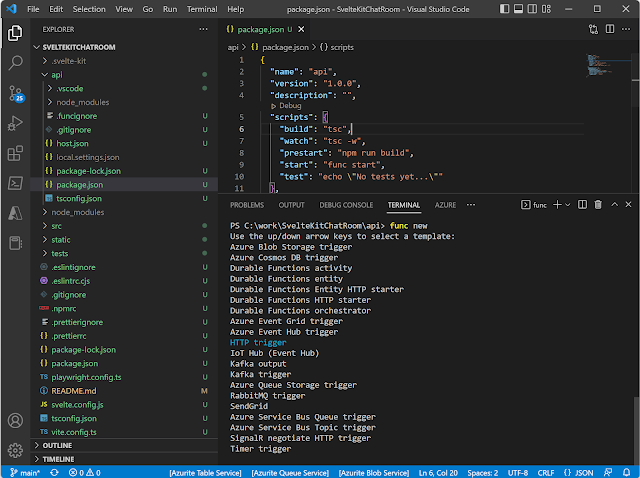Switch to the AZURE panel tab
Screen dimensions: 640x478
click(445, 205)
